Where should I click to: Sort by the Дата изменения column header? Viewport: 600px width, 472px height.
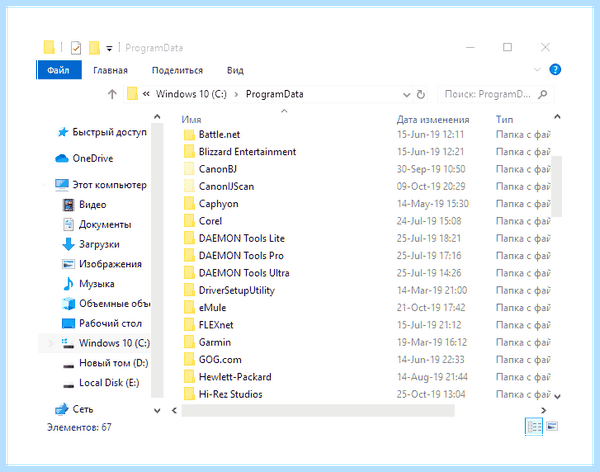pyautogui.click(x=433, y=119)
